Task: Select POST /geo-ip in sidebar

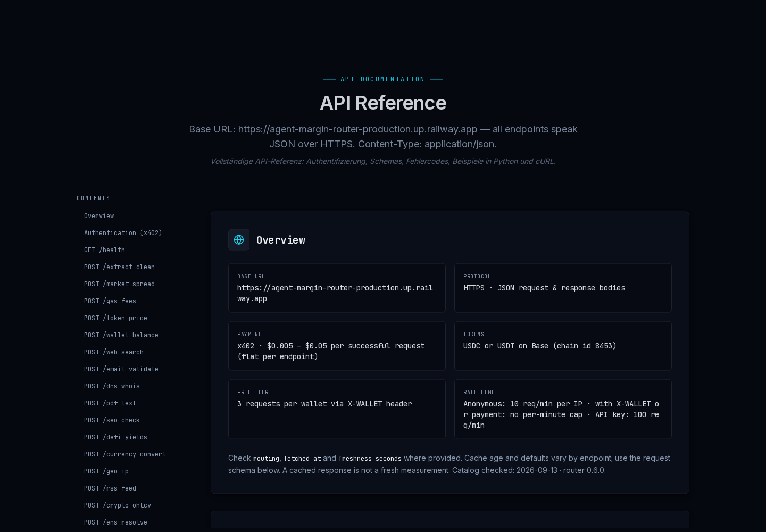Action: point(106,471)
